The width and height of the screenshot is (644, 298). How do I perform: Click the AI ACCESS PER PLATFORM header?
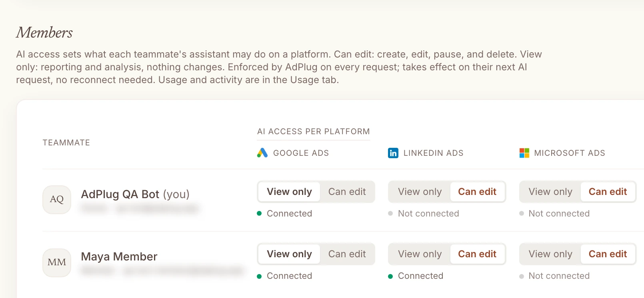click(314, 131)
